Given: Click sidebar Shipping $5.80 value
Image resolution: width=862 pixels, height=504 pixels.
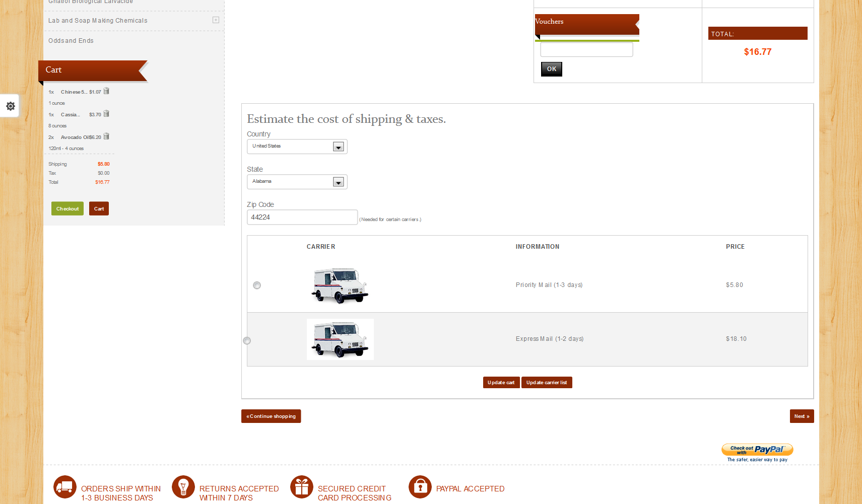Looking at the screenshot, I should (104, 164).
